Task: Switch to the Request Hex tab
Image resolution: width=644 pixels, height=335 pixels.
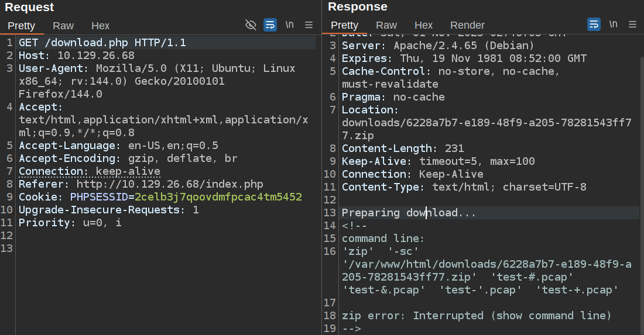Action: tap(100, 26)
